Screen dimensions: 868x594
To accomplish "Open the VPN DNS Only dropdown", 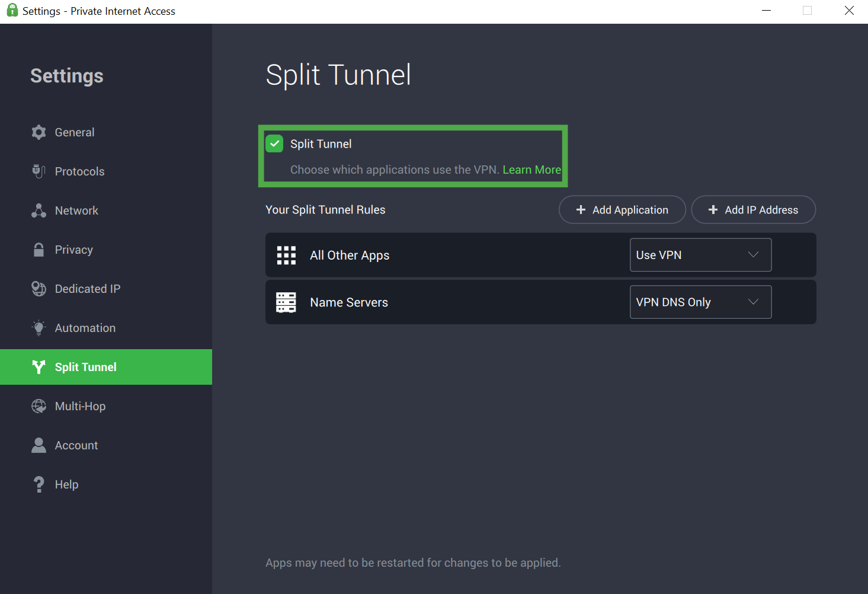I will (x=700, y=302).
